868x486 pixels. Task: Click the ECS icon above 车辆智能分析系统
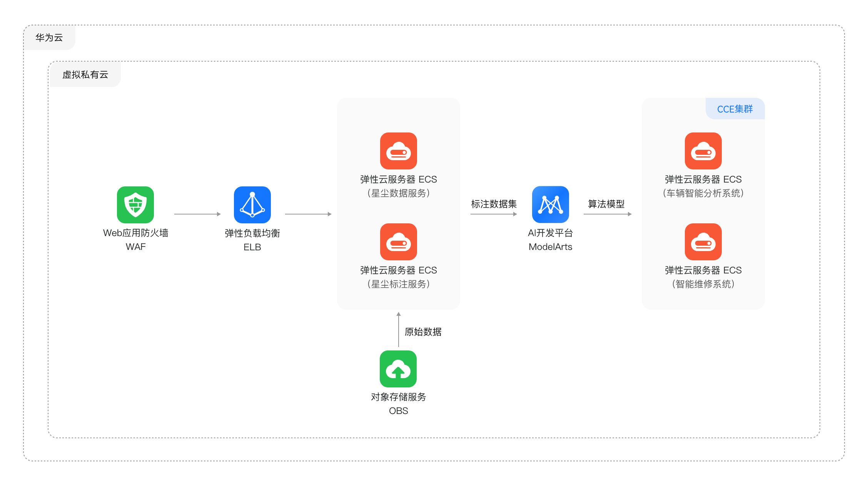[703, 151]
